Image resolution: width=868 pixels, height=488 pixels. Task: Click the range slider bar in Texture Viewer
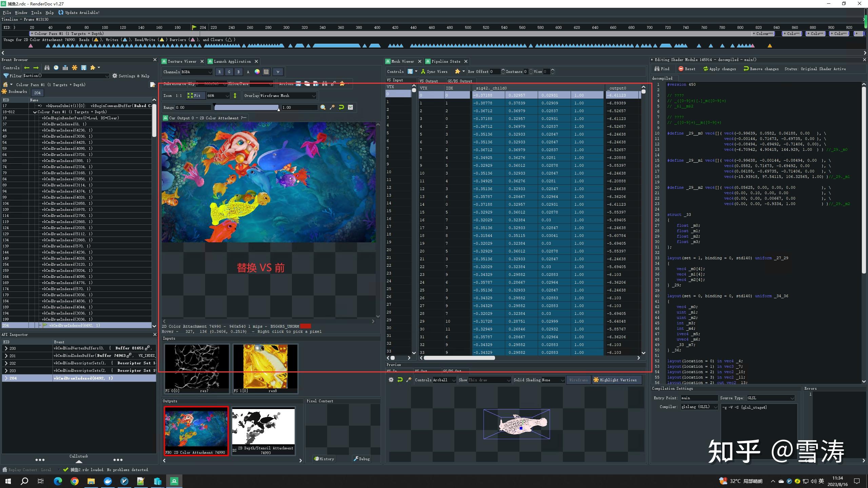point(246,107)
